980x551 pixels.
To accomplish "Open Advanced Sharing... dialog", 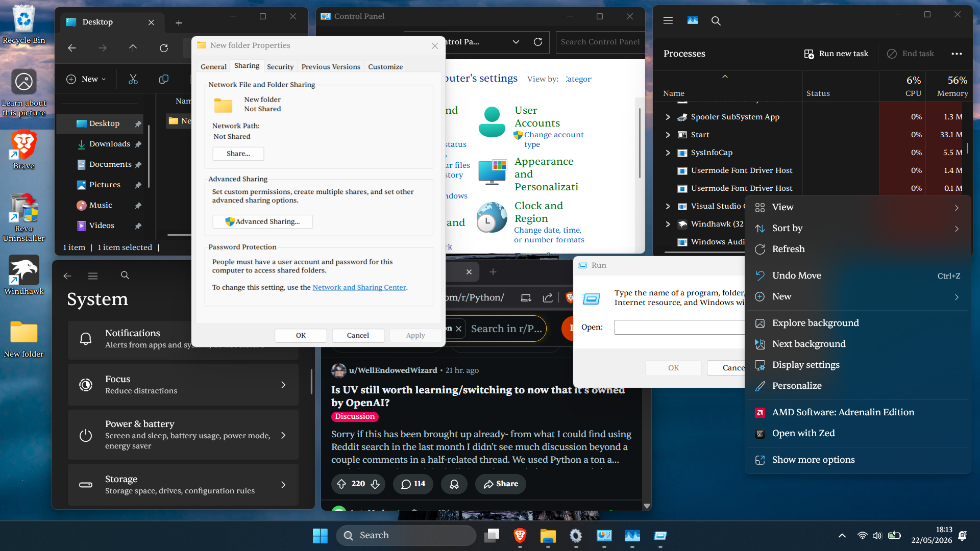I will pos(262,221).
